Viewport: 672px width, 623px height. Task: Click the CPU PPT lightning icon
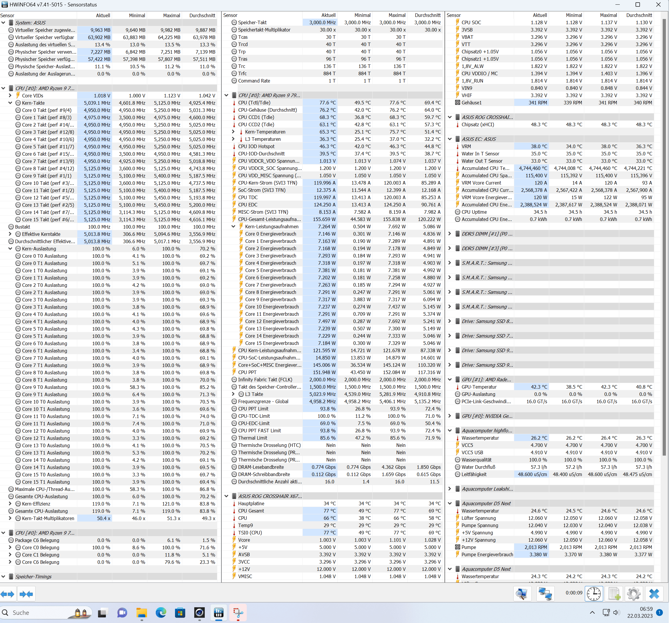[x=234, y=372]
